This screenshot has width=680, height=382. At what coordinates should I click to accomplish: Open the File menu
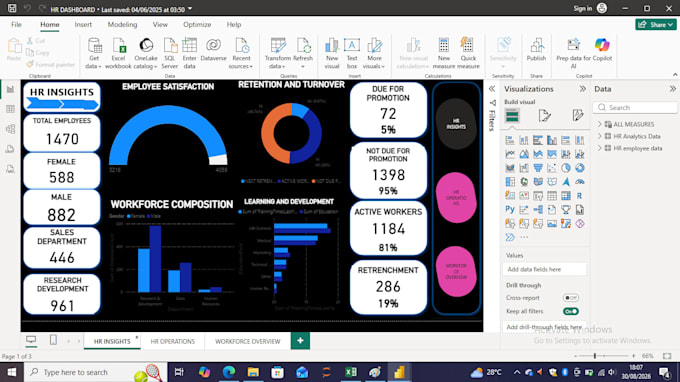(16, 25)
